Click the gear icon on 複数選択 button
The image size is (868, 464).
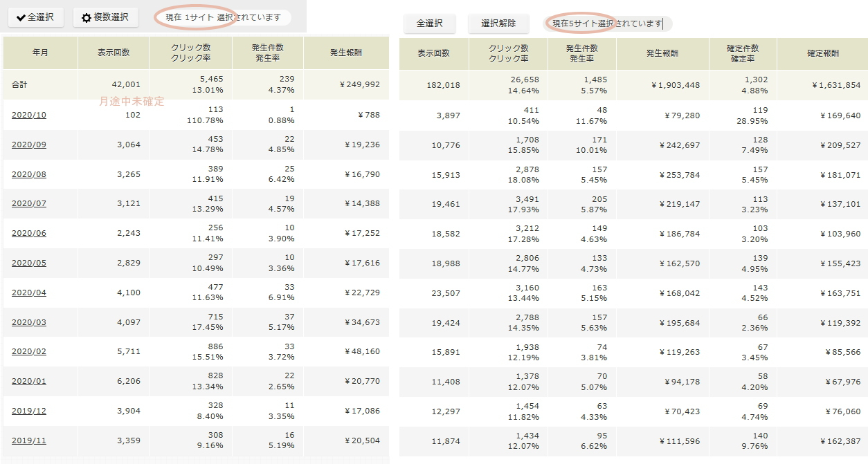87,18
